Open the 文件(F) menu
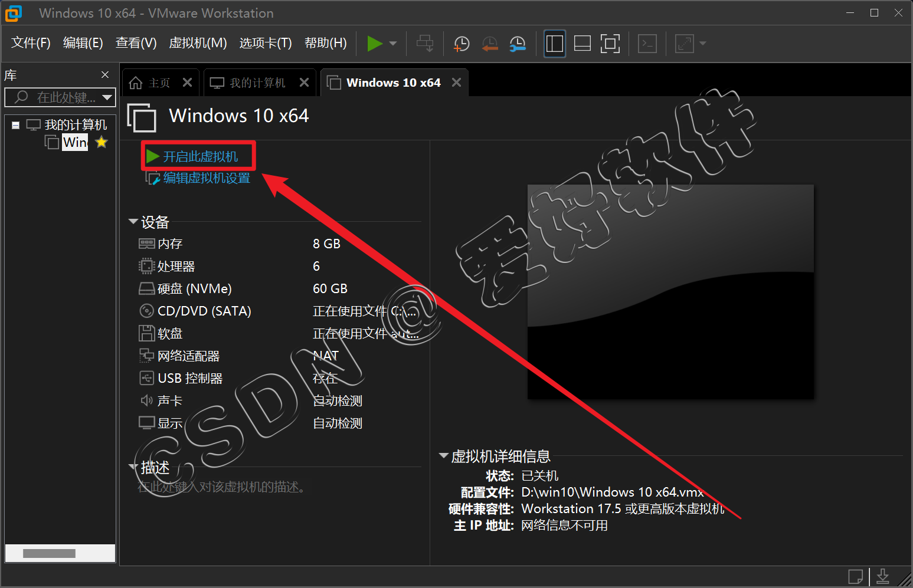This screenshot has height=588, width=913. tap(31, 43)
